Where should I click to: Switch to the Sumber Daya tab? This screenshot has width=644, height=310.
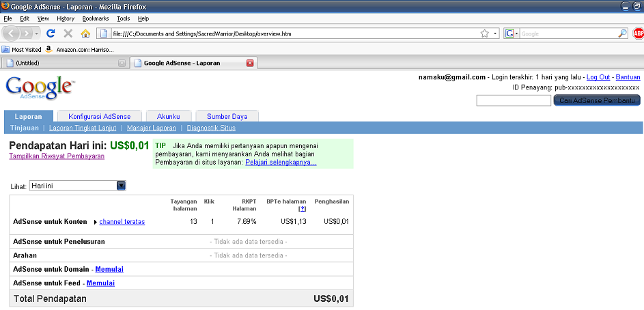tap(227, 116)
